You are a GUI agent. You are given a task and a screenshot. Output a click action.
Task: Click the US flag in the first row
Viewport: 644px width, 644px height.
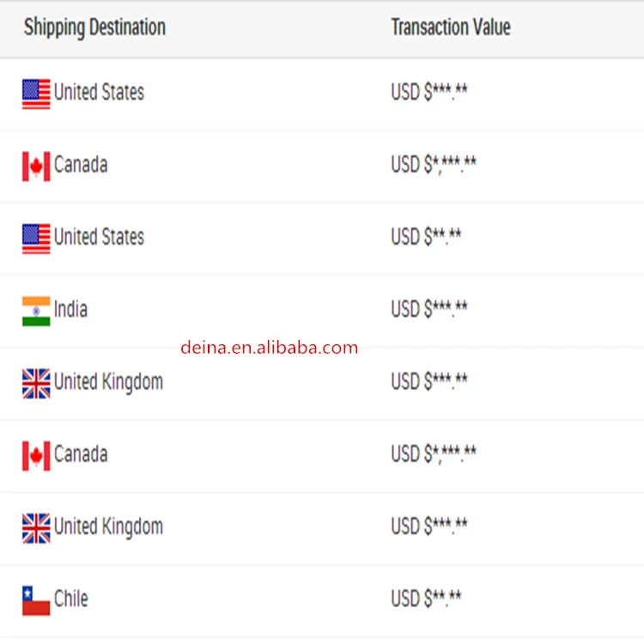coord(36,94)
